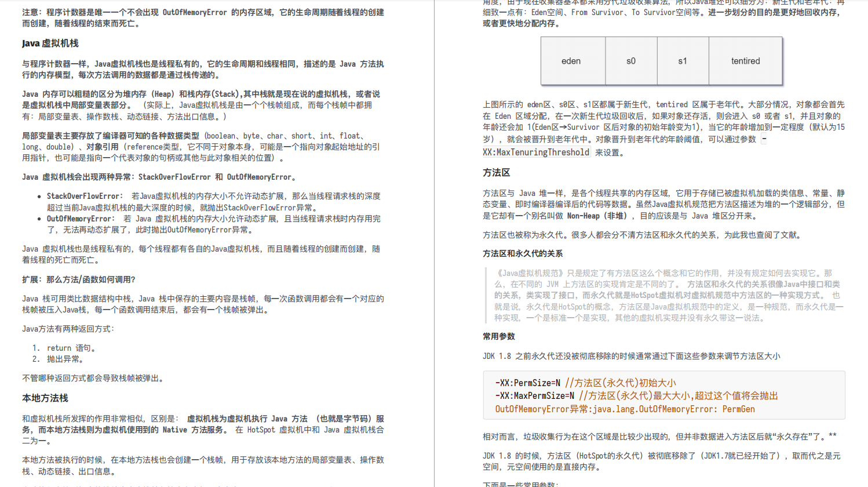Click the "s1" cell in the heap diagram

point(683,61)
